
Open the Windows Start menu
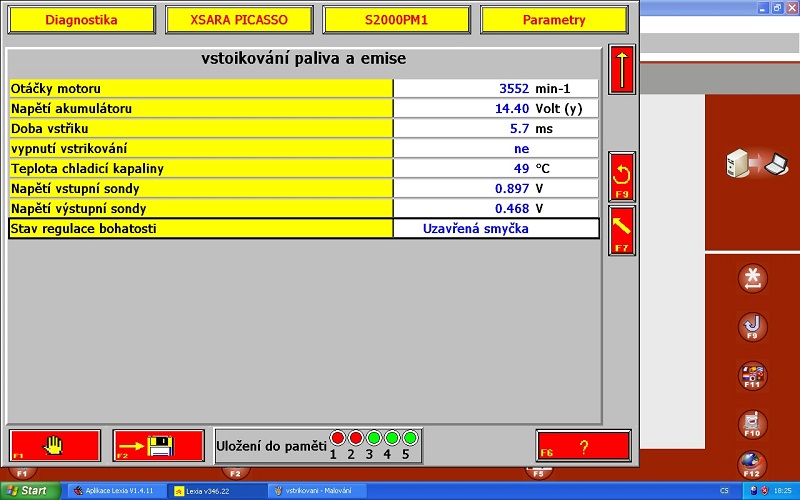(x=28, y=491)
